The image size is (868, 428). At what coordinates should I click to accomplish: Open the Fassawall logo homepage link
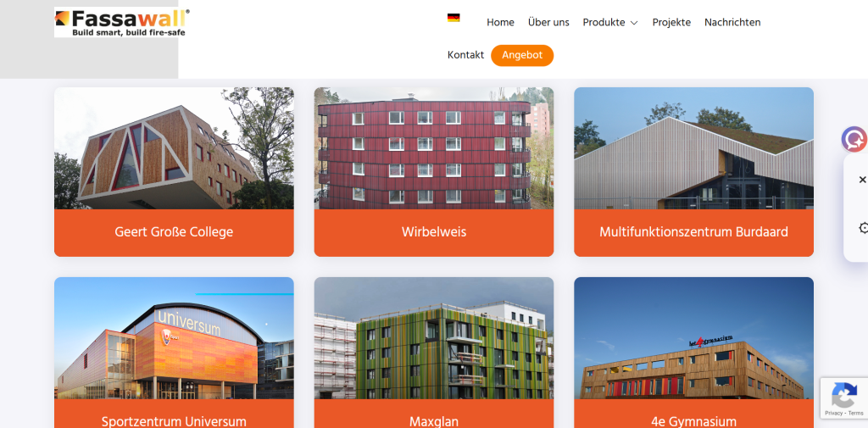(122, 23)
